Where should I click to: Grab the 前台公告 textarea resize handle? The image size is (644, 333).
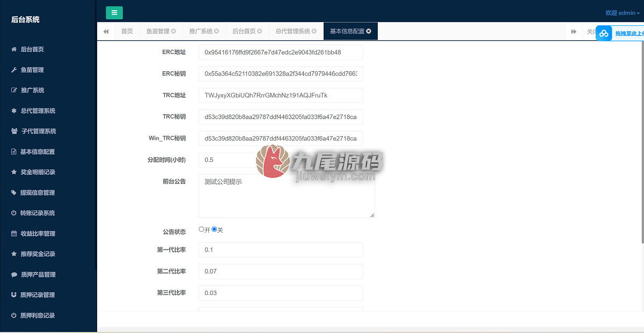371,214
